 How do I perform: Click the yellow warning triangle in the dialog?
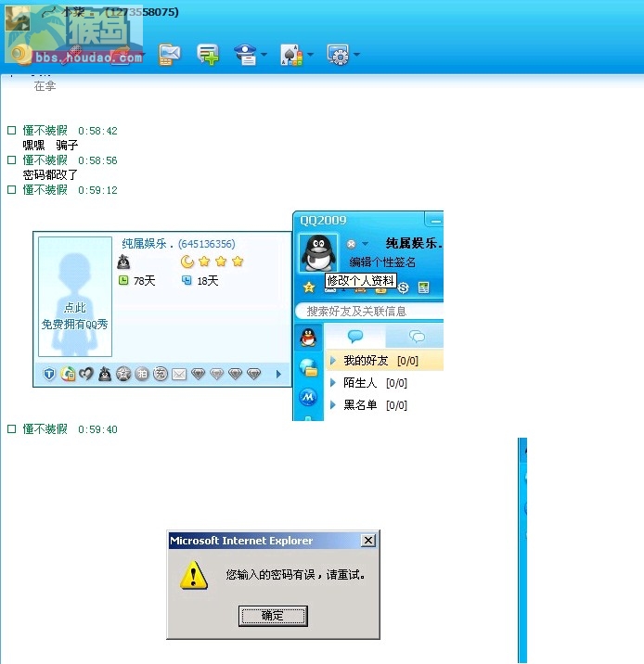pos(194,575)
